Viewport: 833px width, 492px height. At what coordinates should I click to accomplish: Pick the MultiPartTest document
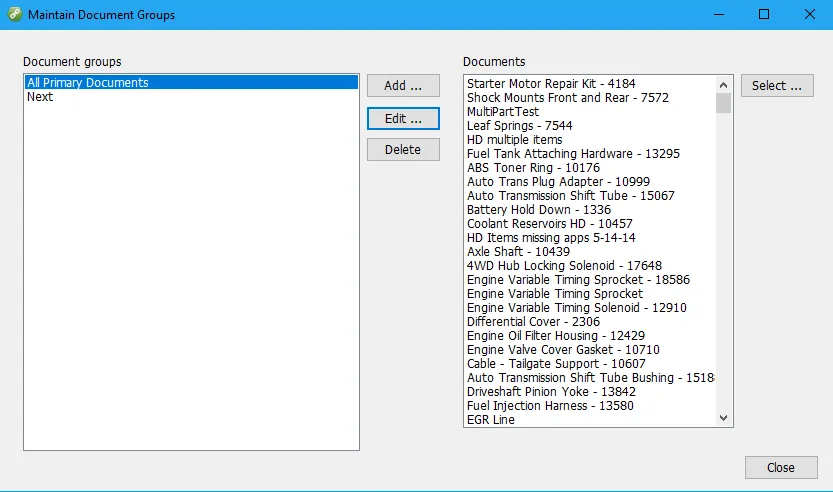(x=503, y=112)
